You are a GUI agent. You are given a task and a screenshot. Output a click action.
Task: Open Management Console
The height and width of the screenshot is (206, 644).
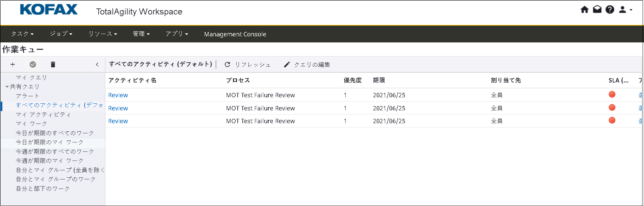click(x=235, y=34)
